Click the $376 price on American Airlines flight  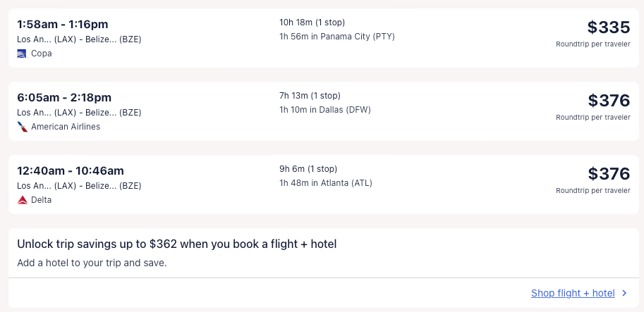pyautogui.click(x=608, y=101)
